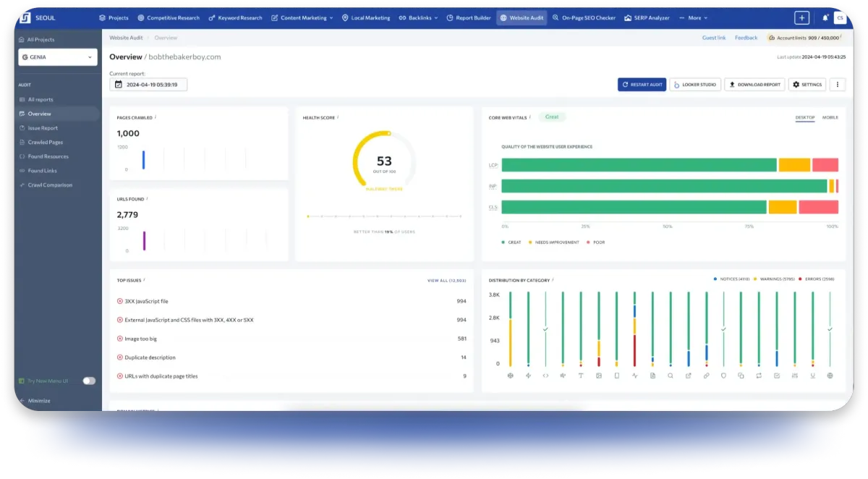
Task: Open the three-dot more options button
Action: pos(838,85)
